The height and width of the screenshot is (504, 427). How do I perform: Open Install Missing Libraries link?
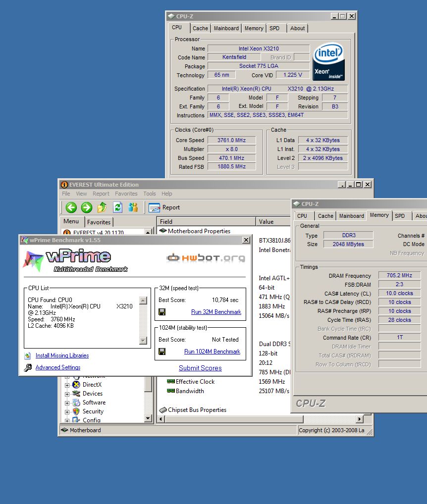click(x=62, y=355)
